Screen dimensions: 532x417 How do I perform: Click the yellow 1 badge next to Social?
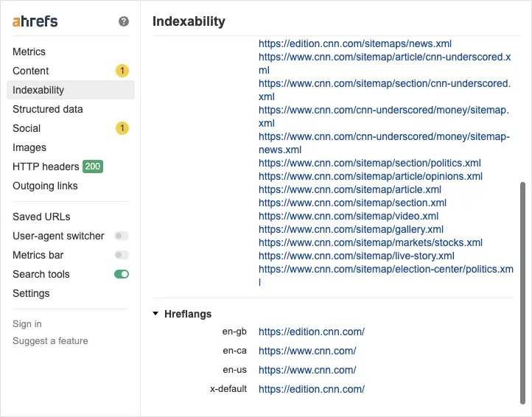pos(122,128)
